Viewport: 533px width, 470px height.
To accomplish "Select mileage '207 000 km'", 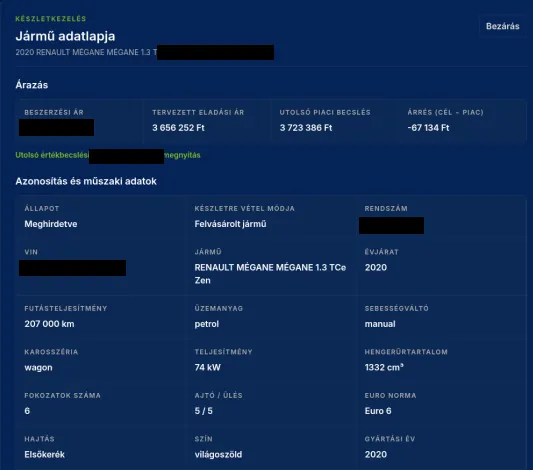I will pyautogui.click(x=49, y=324).
